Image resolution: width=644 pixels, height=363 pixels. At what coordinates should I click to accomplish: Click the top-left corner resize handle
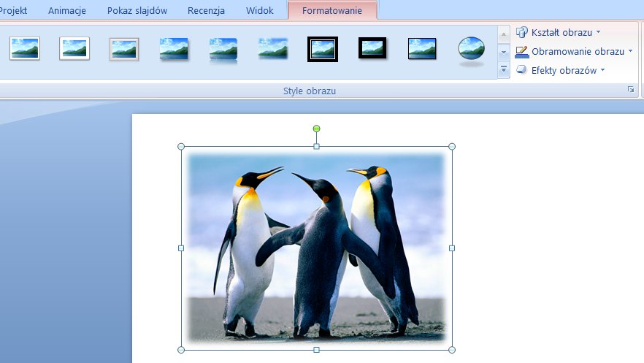(181, 147)
